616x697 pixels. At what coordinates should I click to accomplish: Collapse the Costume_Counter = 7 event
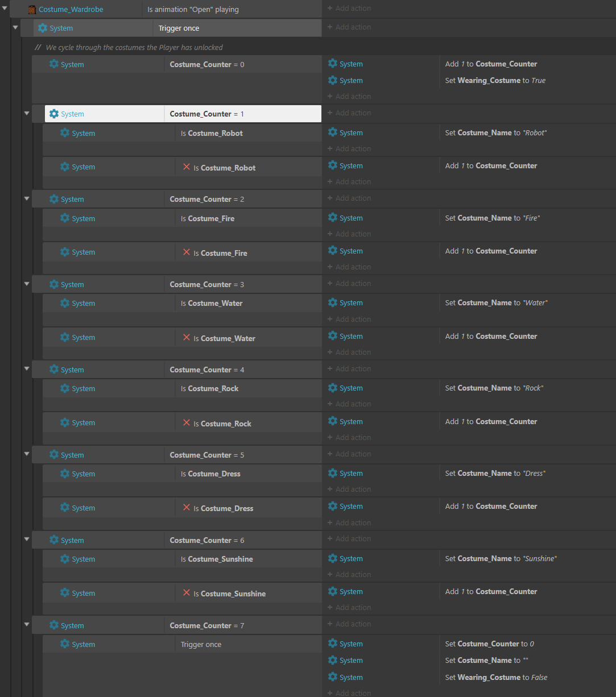click(x=26, y=625)
